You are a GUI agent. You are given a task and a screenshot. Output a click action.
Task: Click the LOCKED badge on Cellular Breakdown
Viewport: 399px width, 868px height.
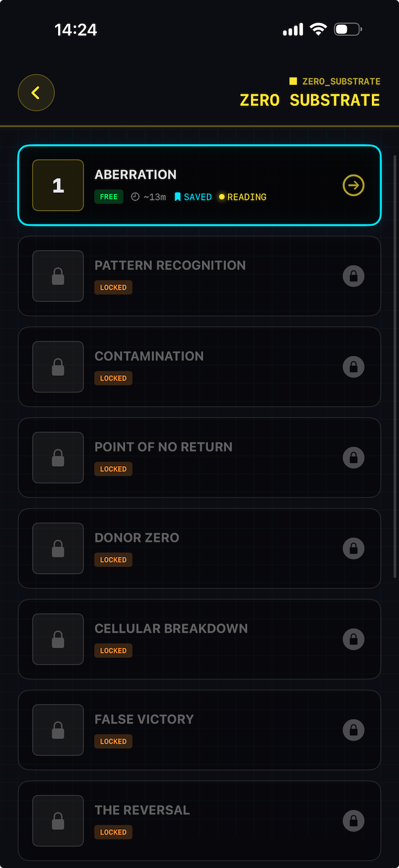[x=113, y=650]
